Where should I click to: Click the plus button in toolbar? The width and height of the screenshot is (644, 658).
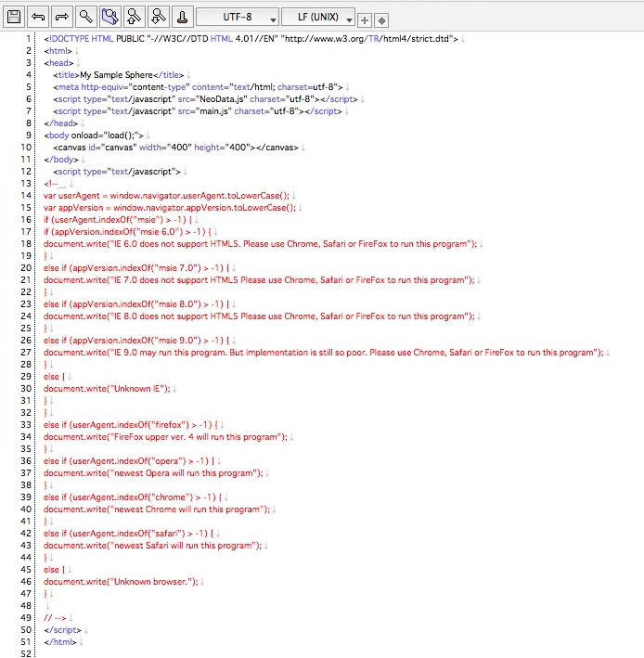pos(365,19)
